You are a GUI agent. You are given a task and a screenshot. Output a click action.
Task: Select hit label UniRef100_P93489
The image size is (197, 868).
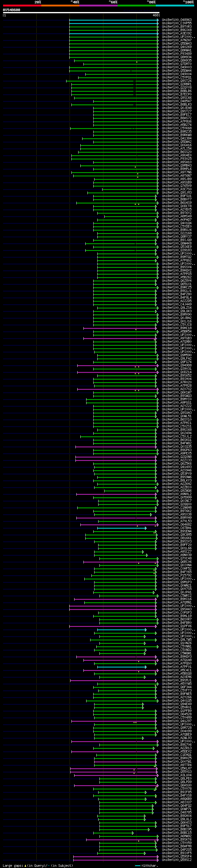click(x=176, y=54)
